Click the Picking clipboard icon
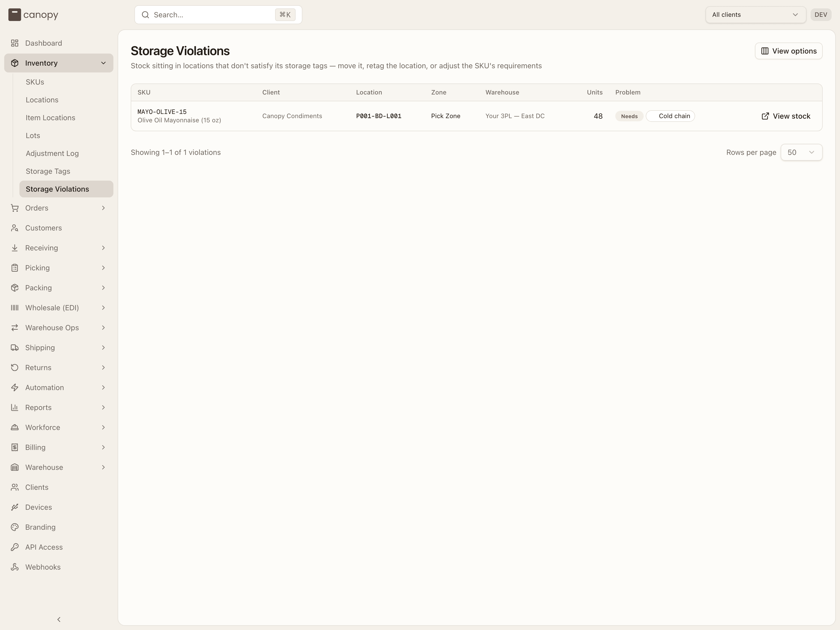Image resolution: width=840 pixels, height=630 pixels. (x=14, y=268)
